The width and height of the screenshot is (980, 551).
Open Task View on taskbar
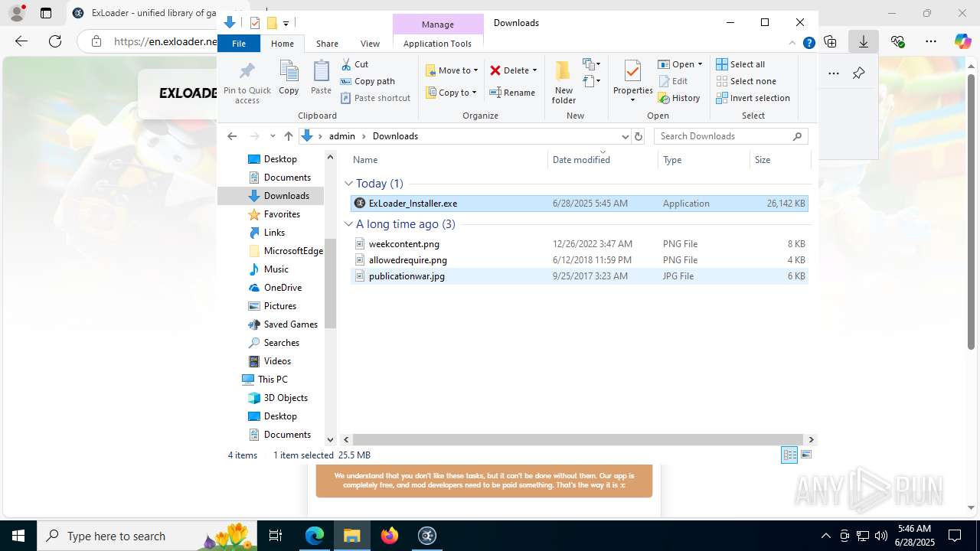coord(276,536)
